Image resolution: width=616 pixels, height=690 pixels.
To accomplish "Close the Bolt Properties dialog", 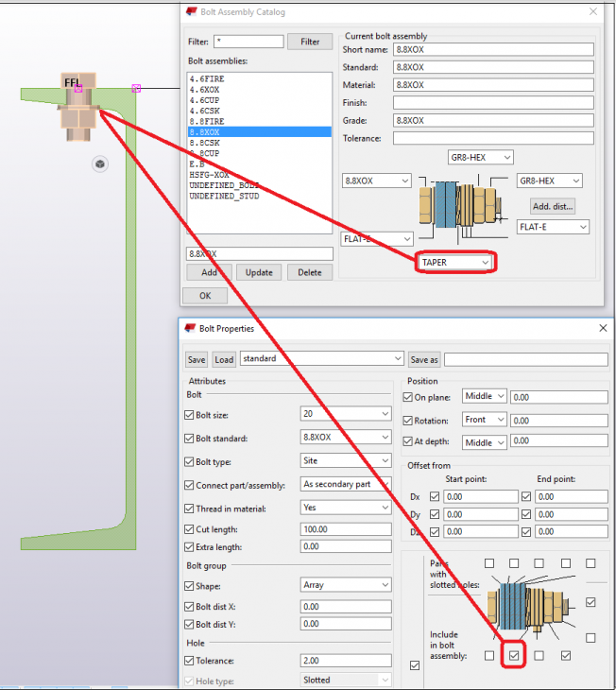I will [603, 328].
